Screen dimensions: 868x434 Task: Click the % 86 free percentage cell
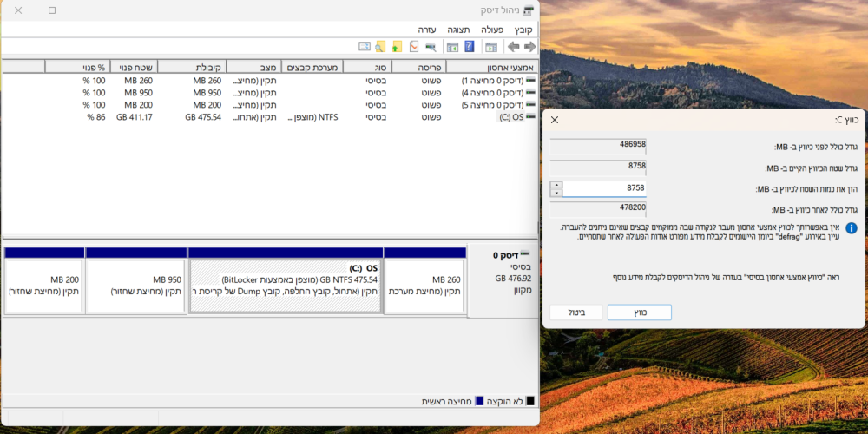(x=95, y=117)
